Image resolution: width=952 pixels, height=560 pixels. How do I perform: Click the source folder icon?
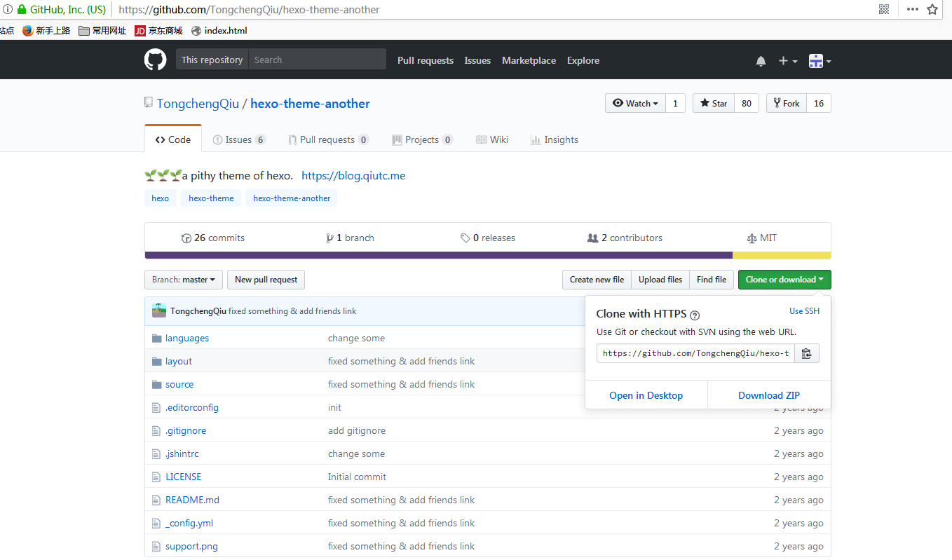click(x=156, y=384)
